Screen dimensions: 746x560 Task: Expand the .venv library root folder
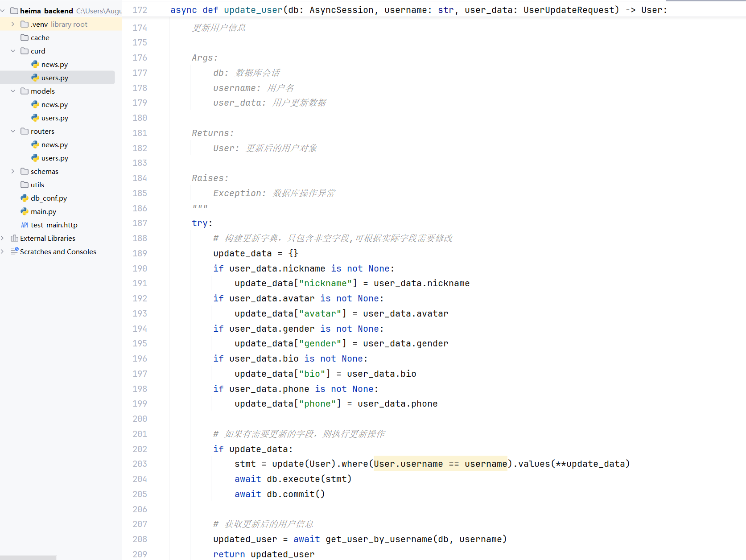(x=13, y=24)
